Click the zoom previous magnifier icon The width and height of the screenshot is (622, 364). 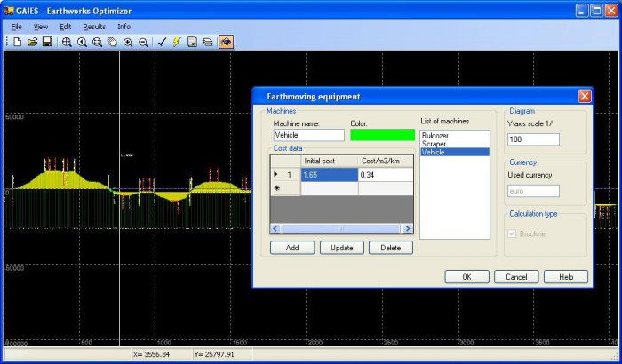coord(82,42)
